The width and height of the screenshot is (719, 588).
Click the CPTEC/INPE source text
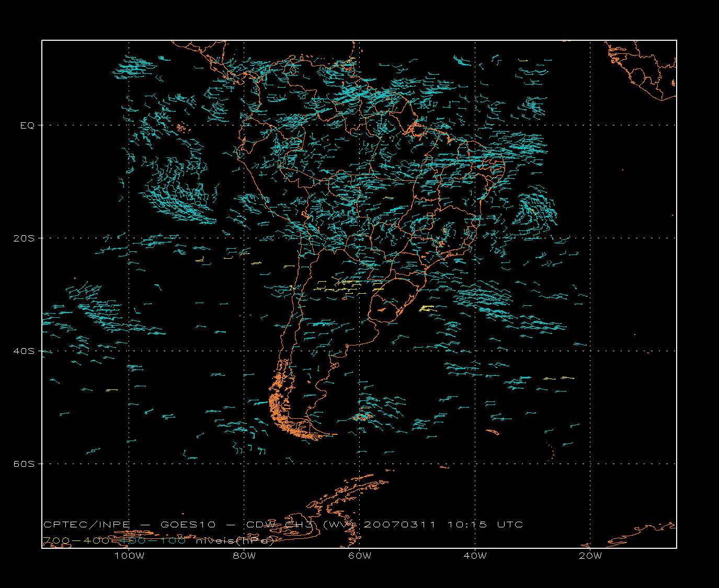click(87, 525)
